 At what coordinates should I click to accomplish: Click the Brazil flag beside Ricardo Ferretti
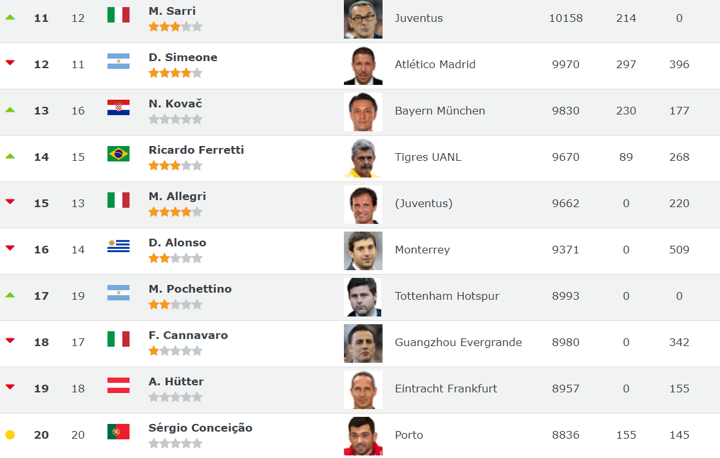[118, 154]
